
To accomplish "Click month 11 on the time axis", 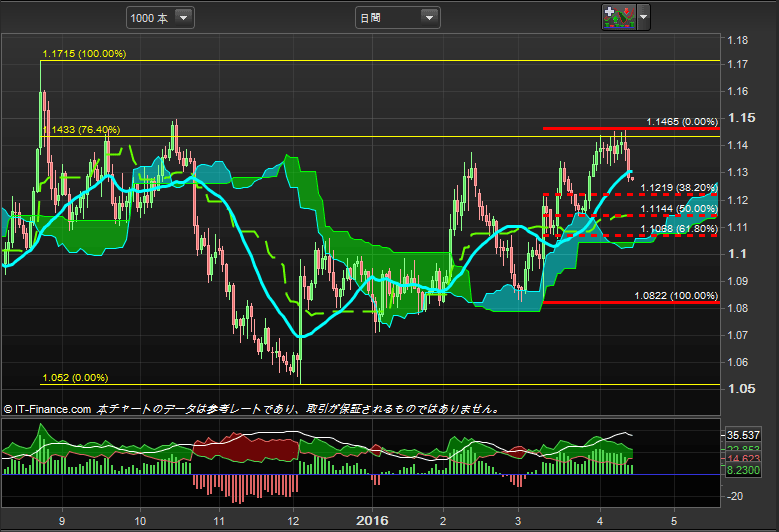I will point(219,521).
